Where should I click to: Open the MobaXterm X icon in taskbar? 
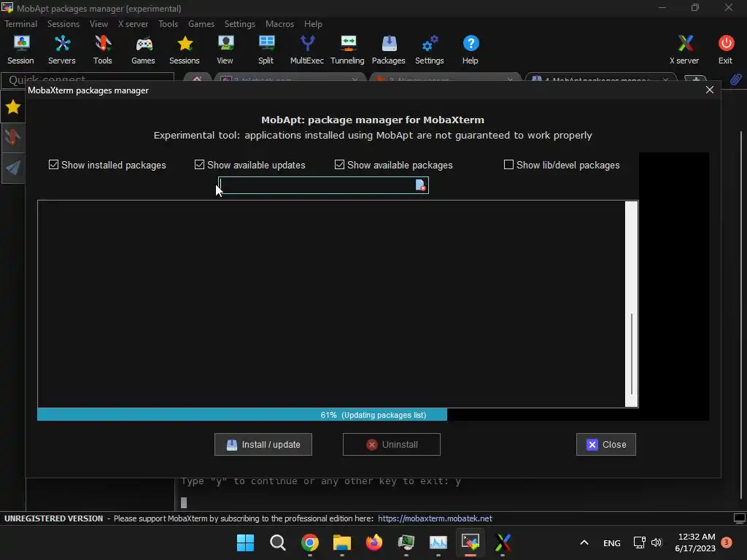pyautogui.click(x=503, y=542)
